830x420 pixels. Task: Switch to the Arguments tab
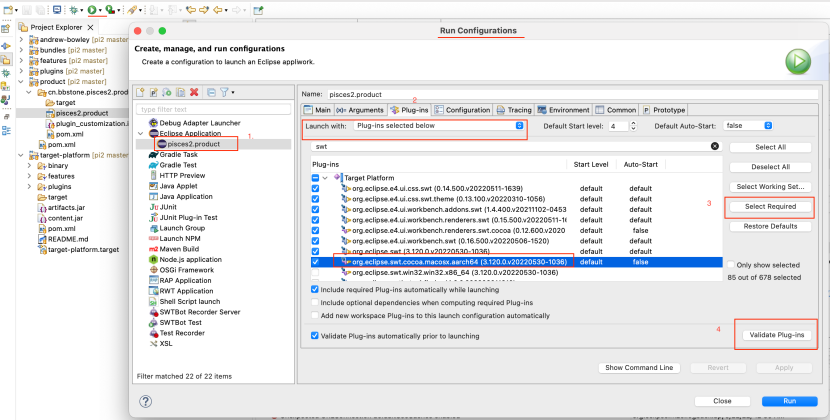(x=359, y=110)
